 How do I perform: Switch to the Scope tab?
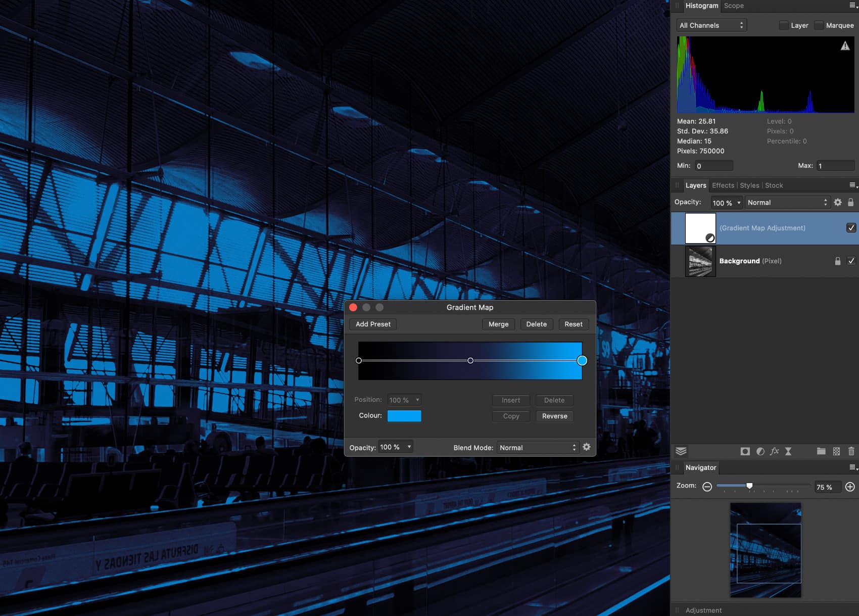pyautogui.click(x=734, y=6)
